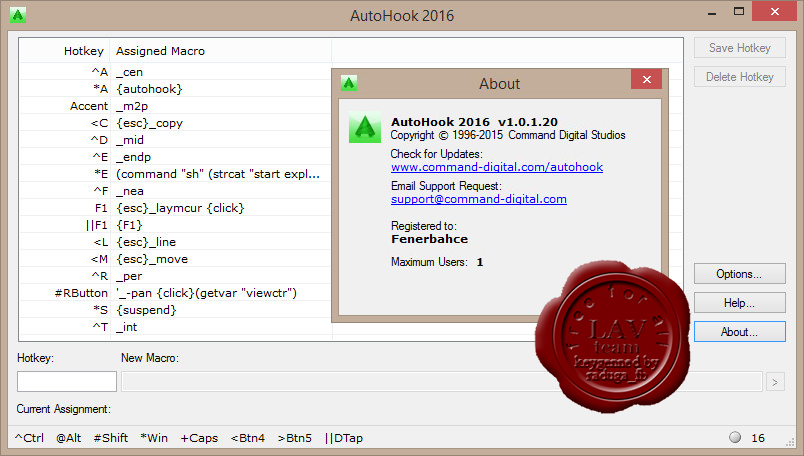Close the About dialog
This screenshot has width=804, height=456.
click(x=647, y=80)
